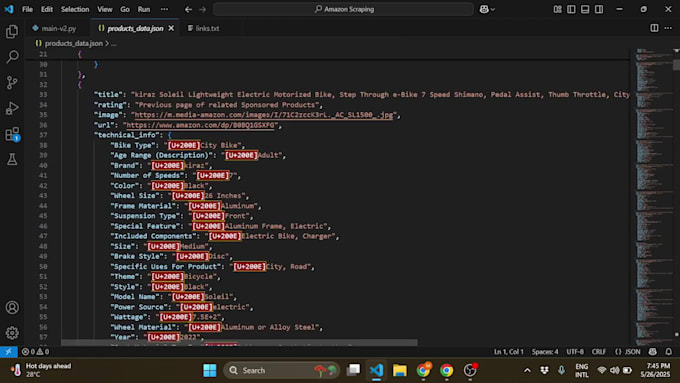Click the taskbar Search box
The image size is (680, 383).
(281, 370)
